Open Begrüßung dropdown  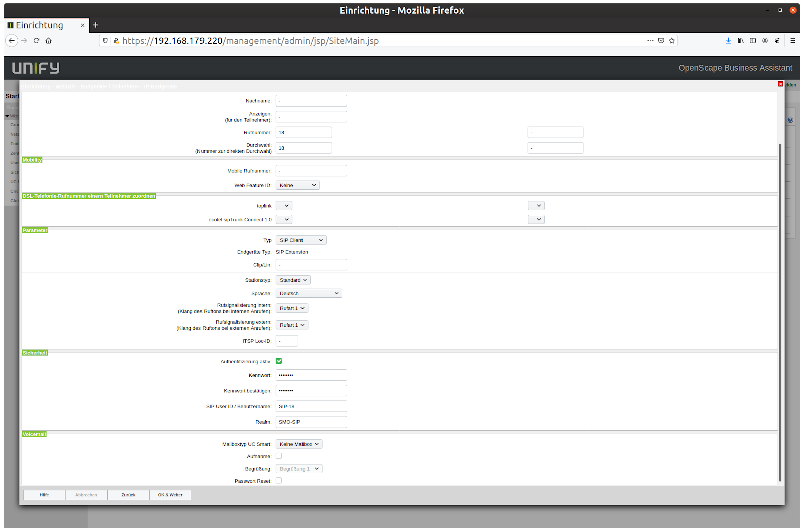pos(299,469)
